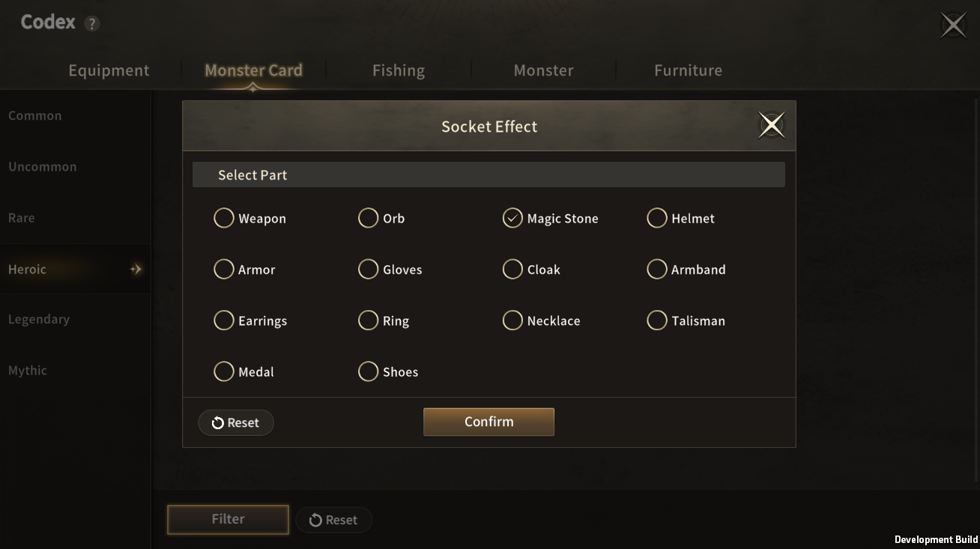Image resolution: width=980 pixels, height=549 pixels.
Task: Pick the Talisman part option
Action: (x=657, y=321)
